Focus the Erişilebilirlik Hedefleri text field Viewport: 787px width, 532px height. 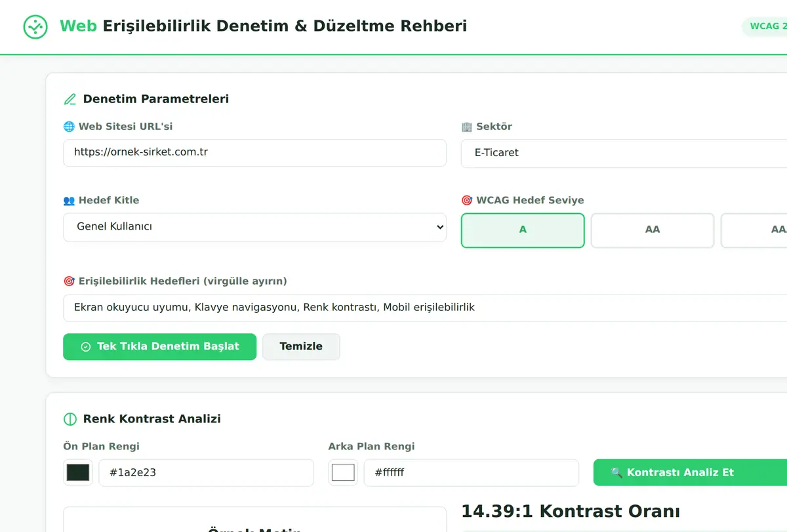[x=425, y=308]
